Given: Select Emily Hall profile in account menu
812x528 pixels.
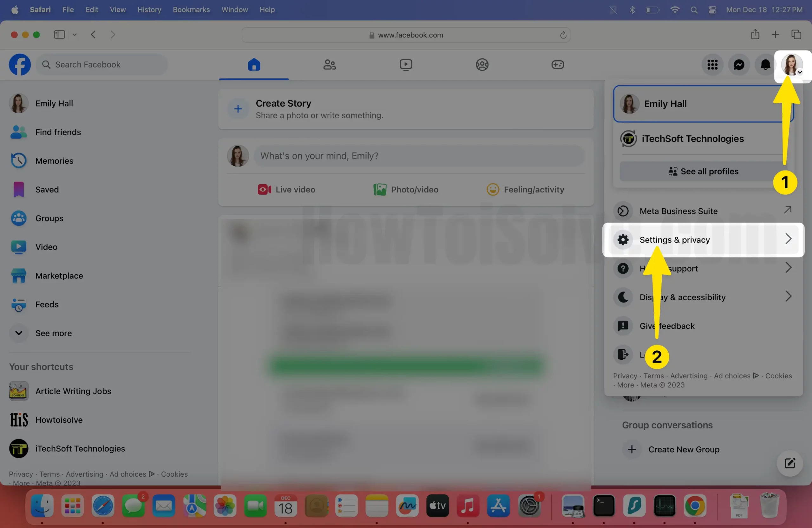Looking at the screenshot, I should 703,104.
